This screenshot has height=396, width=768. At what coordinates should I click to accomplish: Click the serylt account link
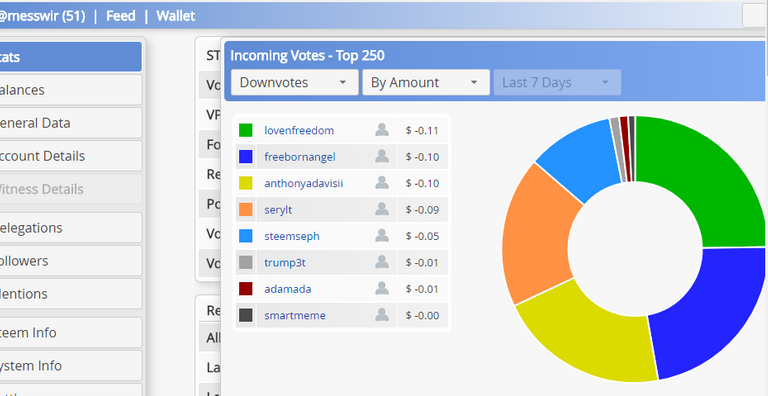(x=278, y=210)
